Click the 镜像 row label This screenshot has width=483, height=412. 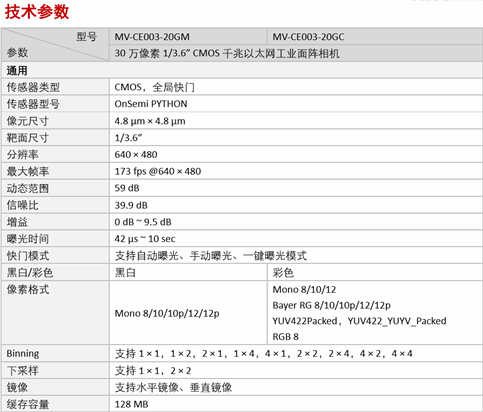click(x=17, y=387)
